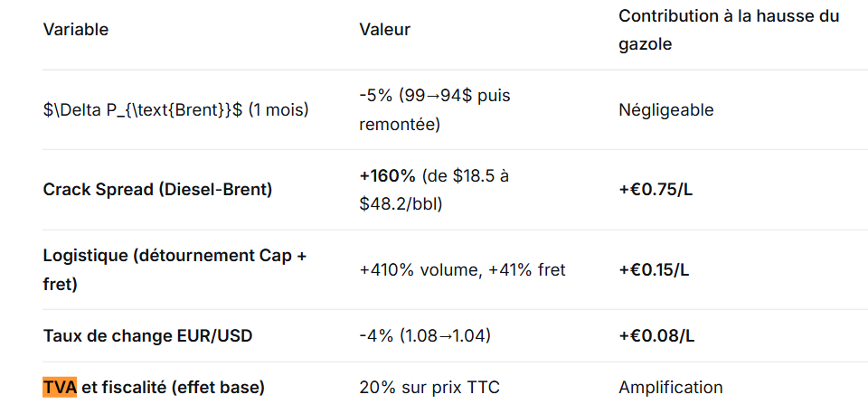Viewport: 868px width, 404px height.
Task: Click the Valeur column header
Action: click(x=384, y=30)
